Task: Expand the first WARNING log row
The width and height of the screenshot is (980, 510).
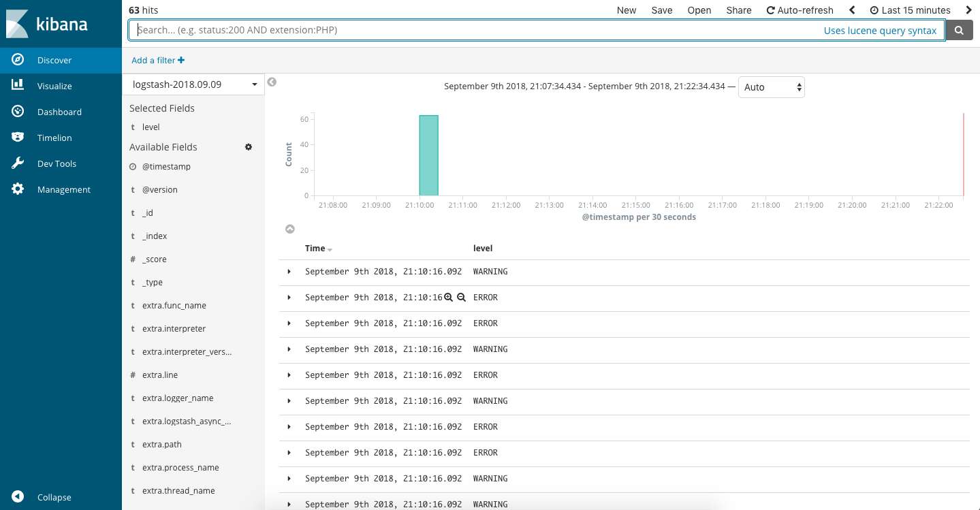Action: click(x=289, y=272)
